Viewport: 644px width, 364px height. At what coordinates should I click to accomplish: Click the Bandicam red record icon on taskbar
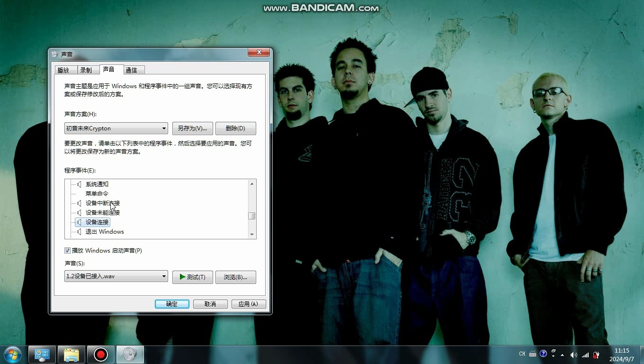tap(100, 355)
